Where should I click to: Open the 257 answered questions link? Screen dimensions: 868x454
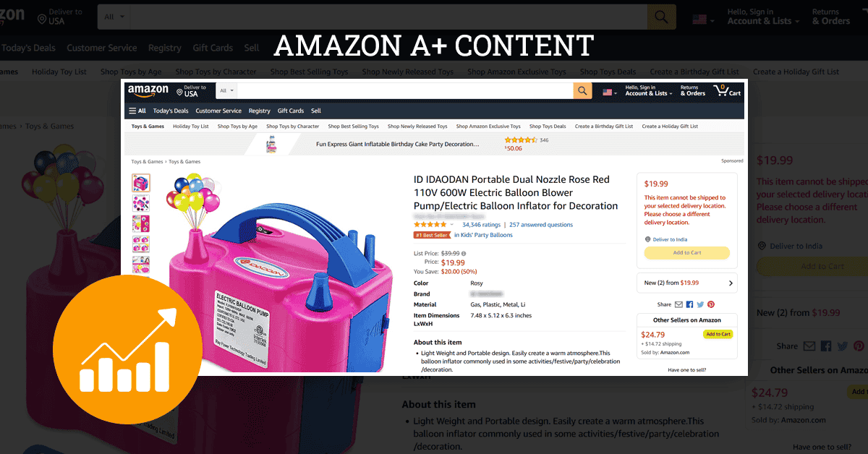coord(541,225)
